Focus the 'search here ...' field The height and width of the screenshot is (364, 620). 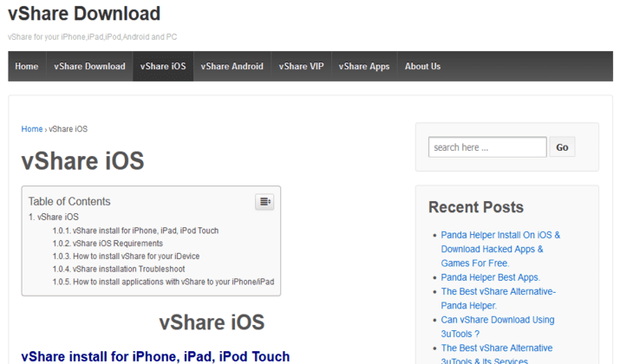tap(487, 147)
